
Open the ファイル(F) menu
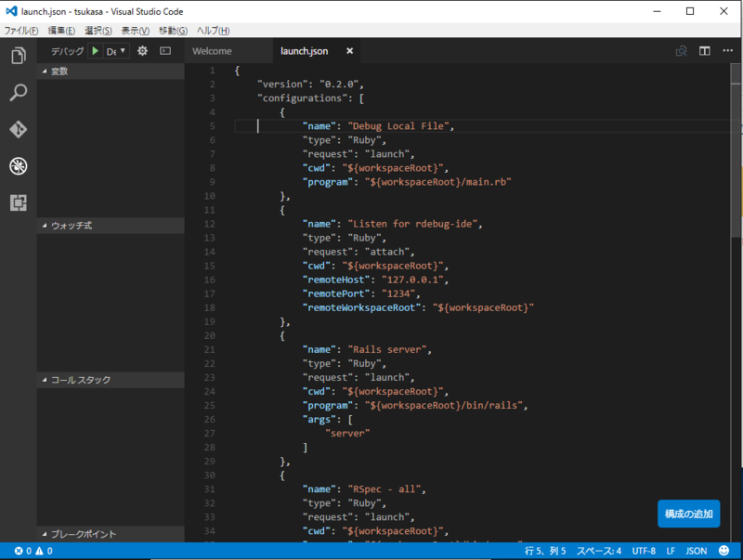[21, 31]
